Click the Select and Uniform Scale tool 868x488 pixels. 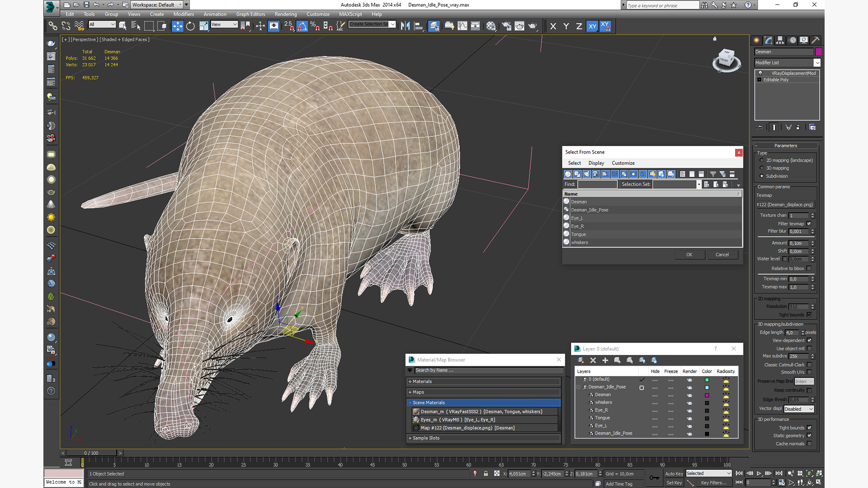tap(203, 26)
